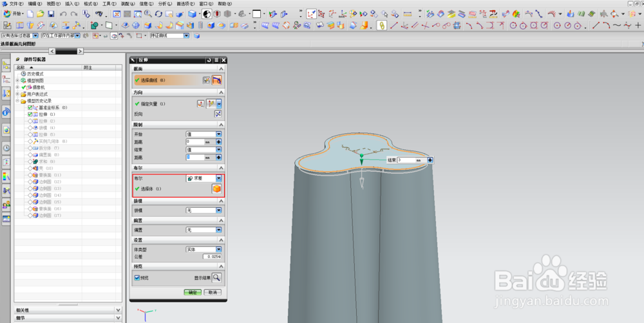Click the sketch section icon in dialog
The width and height of the screenshot is (644, 323).
click(207, 80)
